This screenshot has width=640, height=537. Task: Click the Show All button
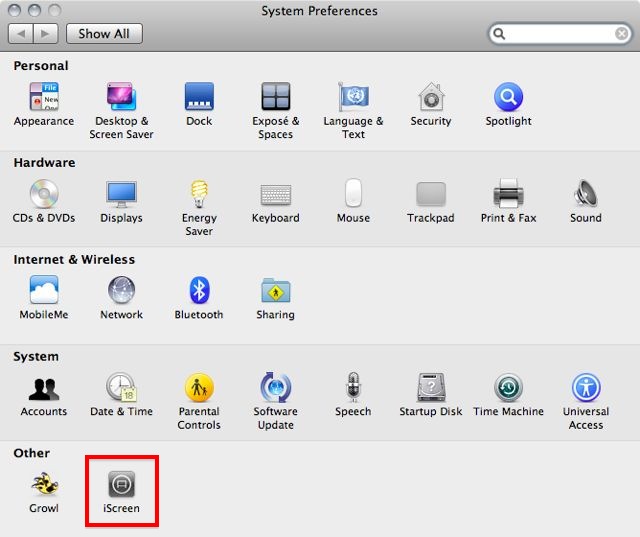pyautogui.click(x=104, y=33)
